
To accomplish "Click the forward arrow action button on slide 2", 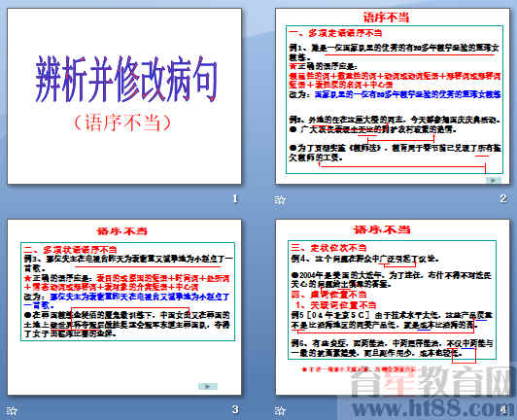I will point(494,180).
